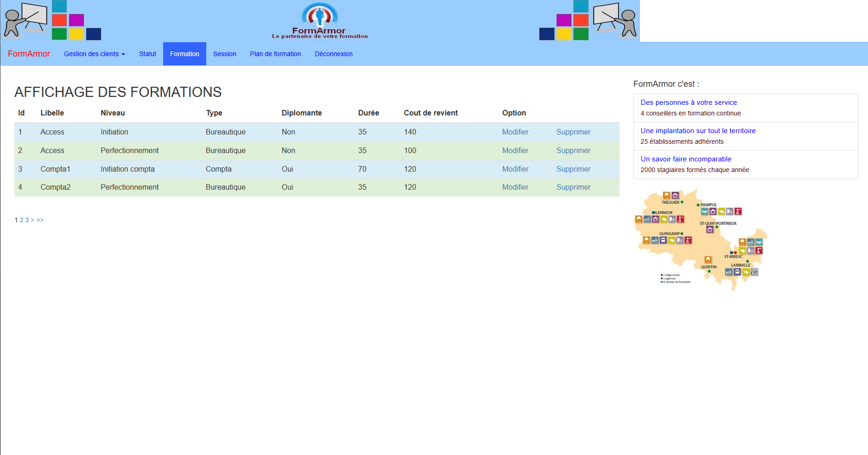The width and height of the screenshot is (868, 455).
Task: Go to pagination page 2
Action: click(x=21, y=220)
